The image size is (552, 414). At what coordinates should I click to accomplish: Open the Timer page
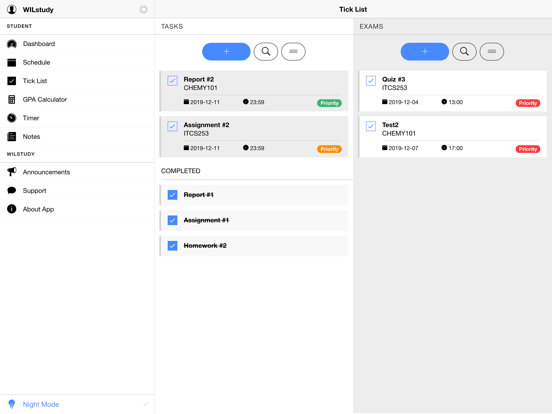[77, 118]
